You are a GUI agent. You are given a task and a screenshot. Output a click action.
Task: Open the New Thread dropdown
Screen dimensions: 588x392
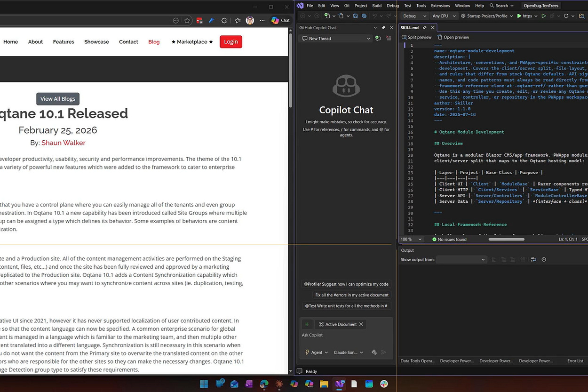coord(336,39)
